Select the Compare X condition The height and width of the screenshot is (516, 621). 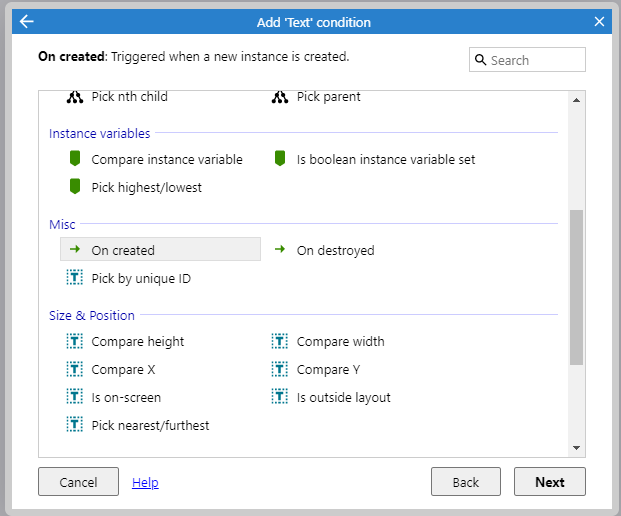point(123,370)
